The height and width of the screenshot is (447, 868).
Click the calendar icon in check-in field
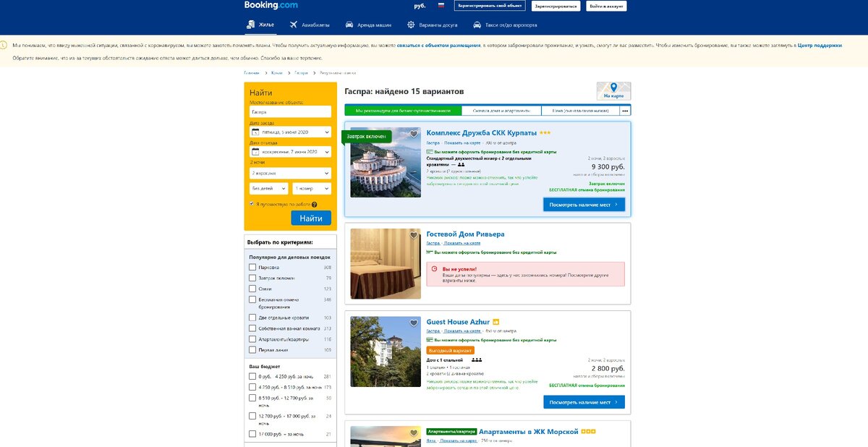(255, 132)
